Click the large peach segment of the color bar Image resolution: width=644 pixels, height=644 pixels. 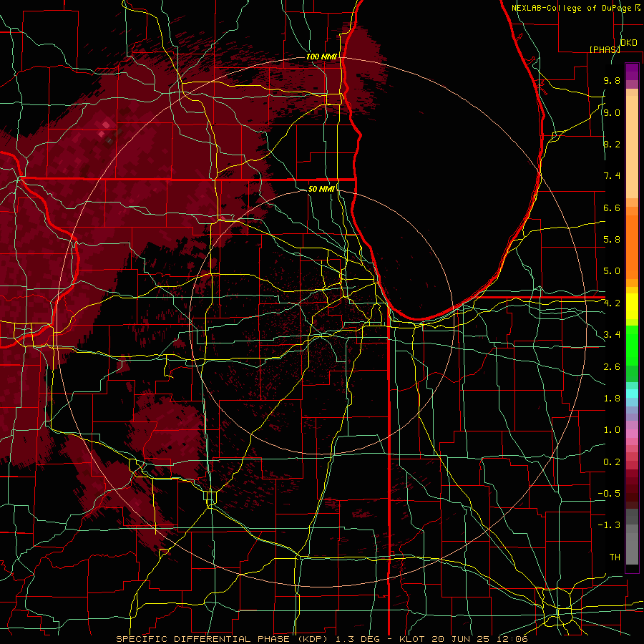click(632, 147)
